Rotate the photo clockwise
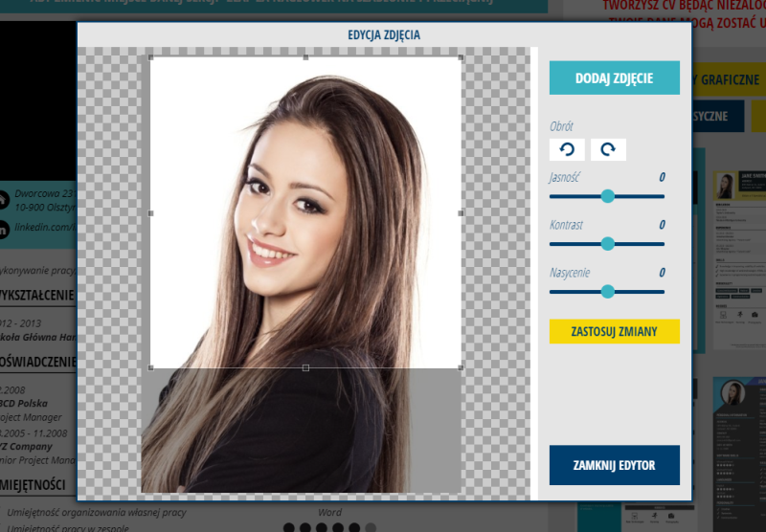The width and height of the screenshot is (766, 532). (609, 149)
